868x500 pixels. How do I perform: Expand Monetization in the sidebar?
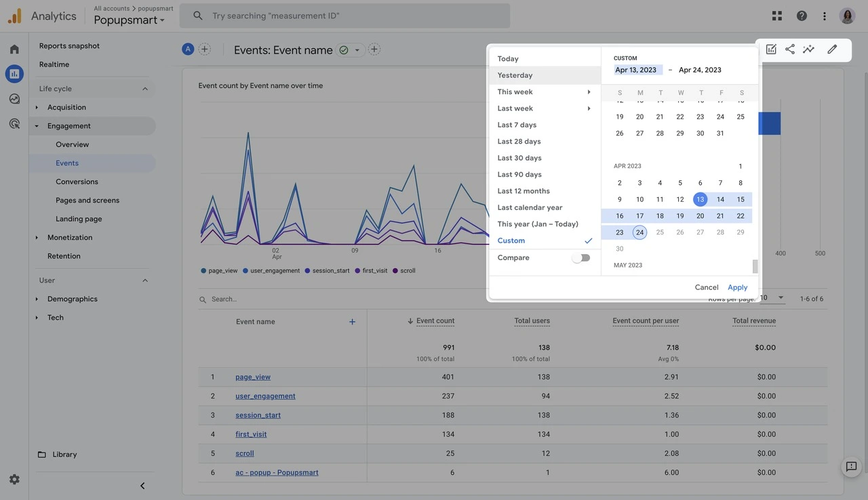[x=37, y=238]
